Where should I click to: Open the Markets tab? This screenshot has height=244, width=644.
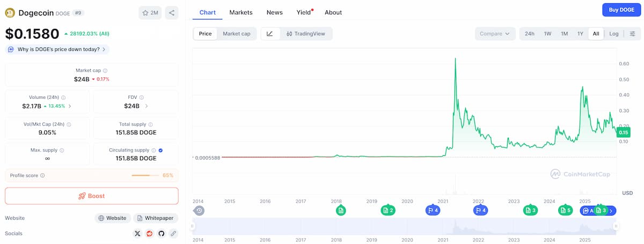241,12
